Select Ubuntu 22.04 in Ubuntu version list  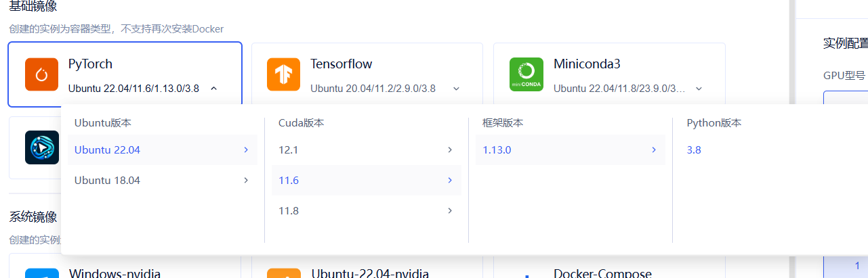click(x=163, y=149)
